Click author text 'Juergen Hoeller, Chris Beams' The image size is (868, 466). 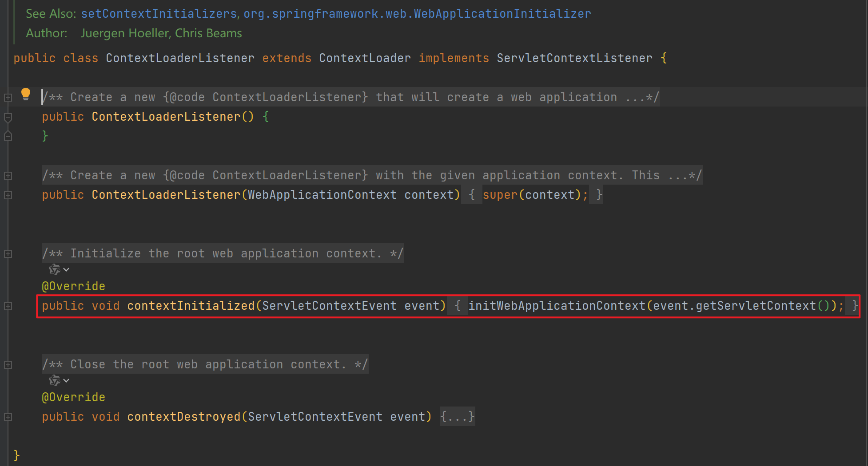(x=161, y=33)
